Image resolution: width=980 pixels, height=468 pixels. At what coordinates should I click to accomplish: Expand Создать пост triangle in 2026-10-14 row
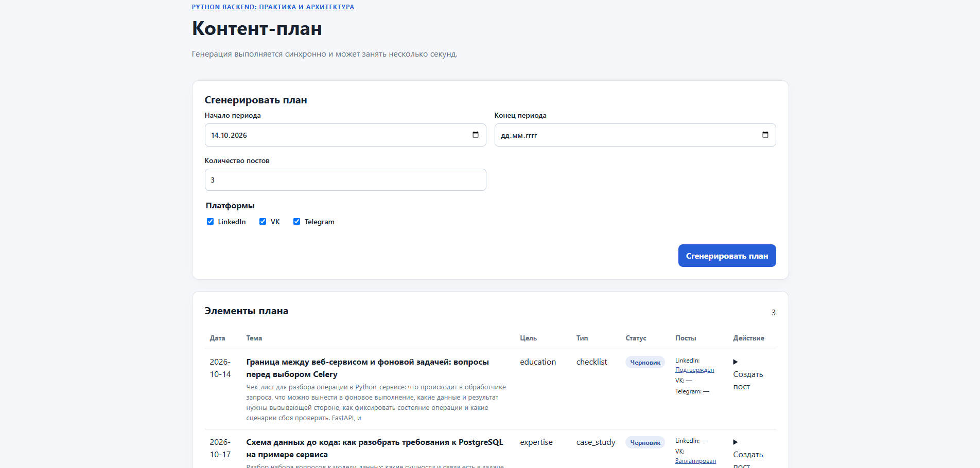pyautogui.click(x=736, y=362)
